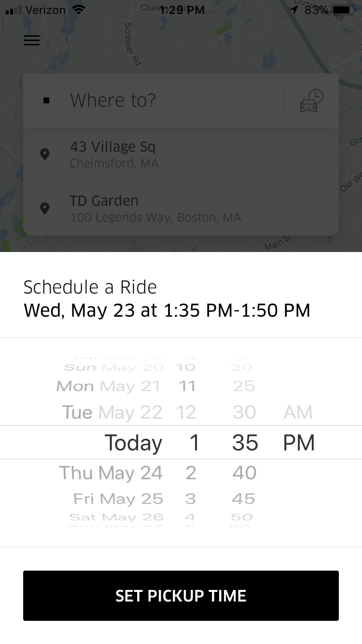This screenshot has height=644, width=362.
Task: Select minute 30 in the minute wheel
Action: [244, 412]
